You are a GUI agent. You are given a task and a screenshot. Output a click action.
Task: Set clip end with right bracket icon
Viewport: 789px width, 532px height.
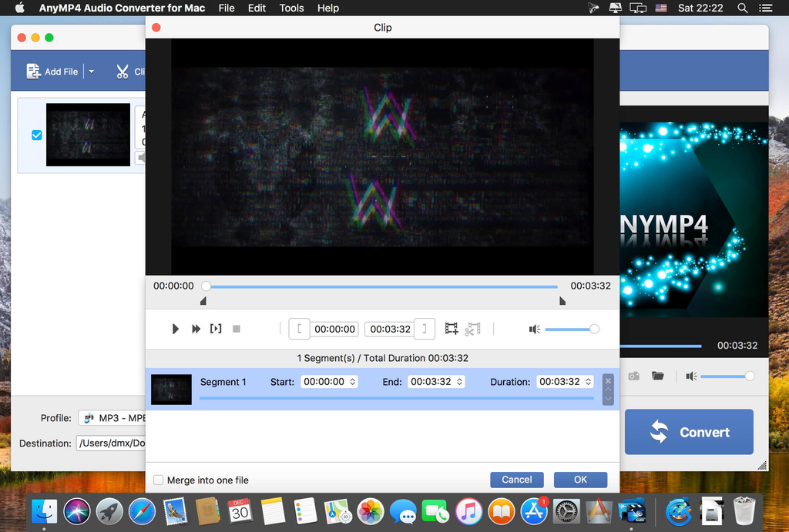(425, 329)
